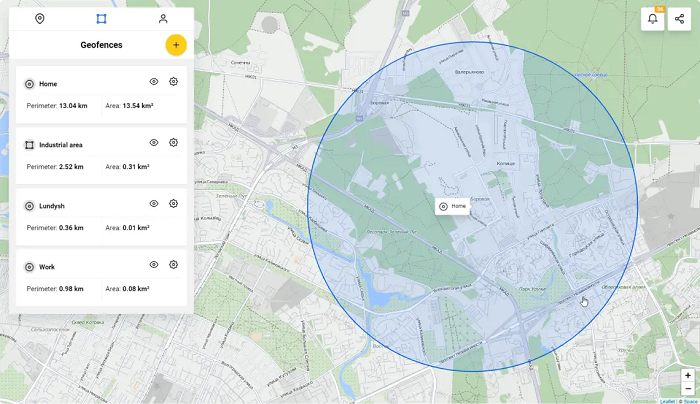Hide the Industrial area geofence
The image size is (700, 404).
154,143
